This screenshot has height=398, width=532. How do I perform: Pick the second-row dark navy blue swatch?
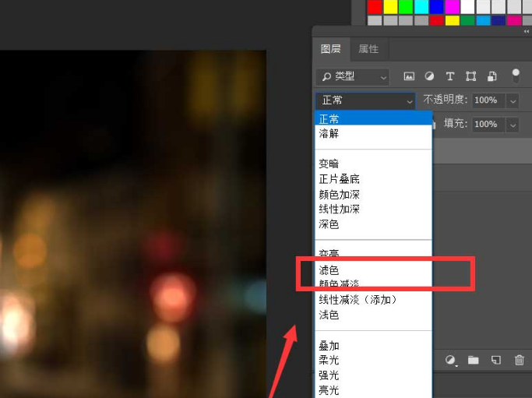(499, 20)
